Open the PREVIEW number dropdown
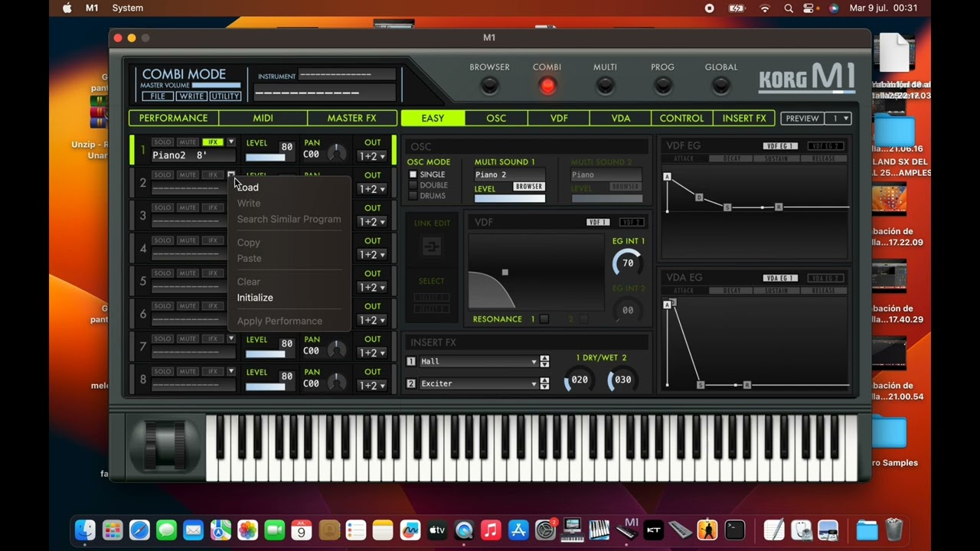 [x=838, y=119]
